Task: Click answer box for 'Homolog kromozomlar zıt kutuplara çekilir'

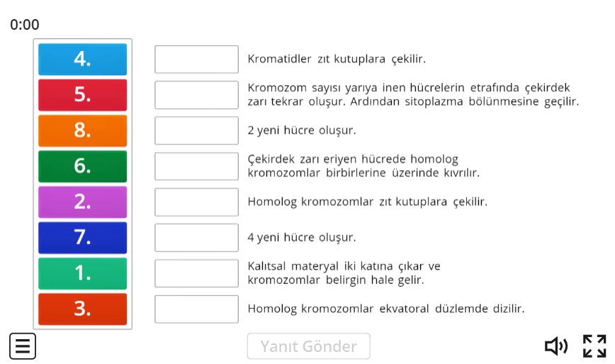Action: 196,202
